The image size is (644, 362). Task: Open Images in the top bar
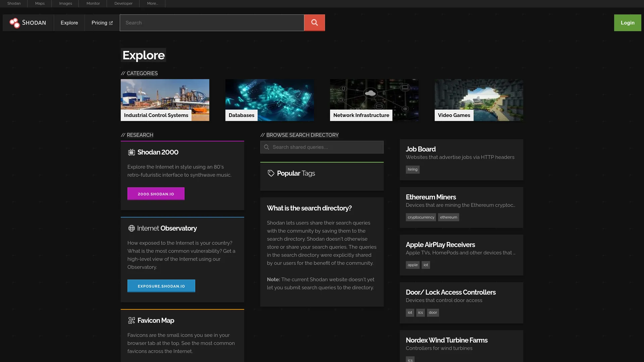click(x=65, y=3)
